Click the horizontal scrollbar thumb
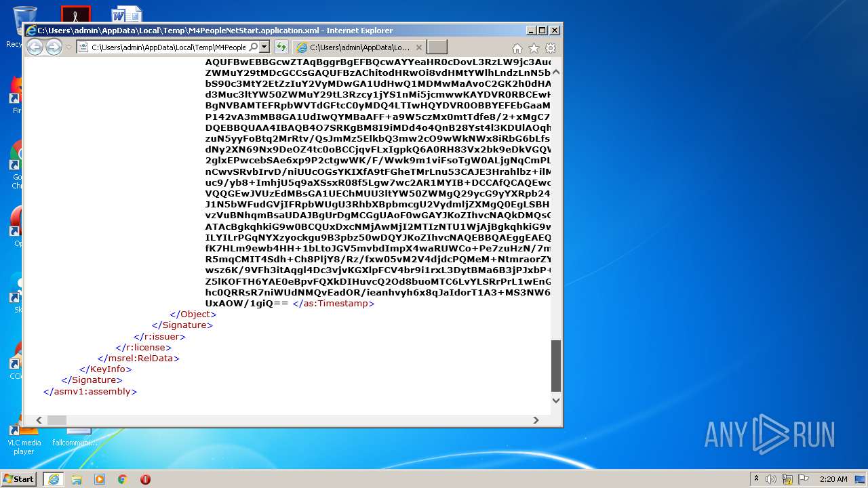The image size is (868, 488). (57, 420)
